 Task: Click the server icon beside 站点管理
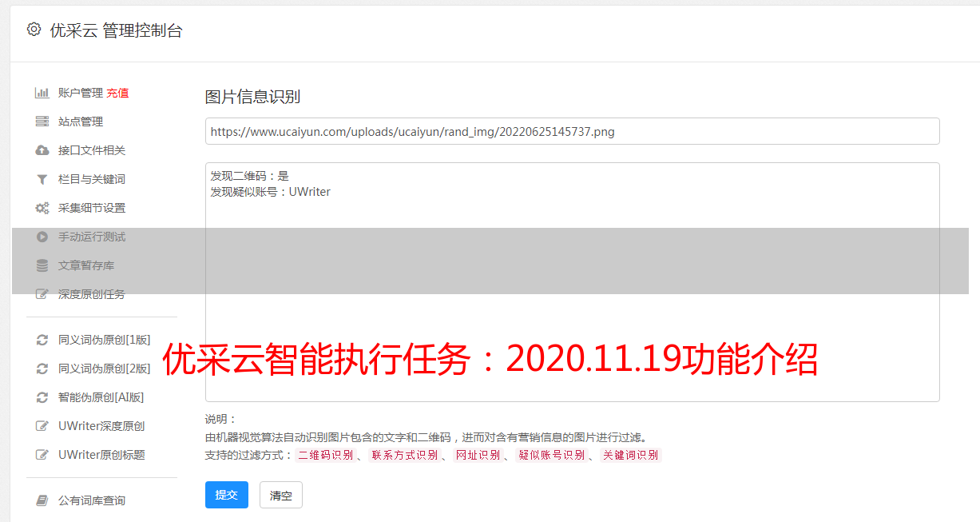42,122
